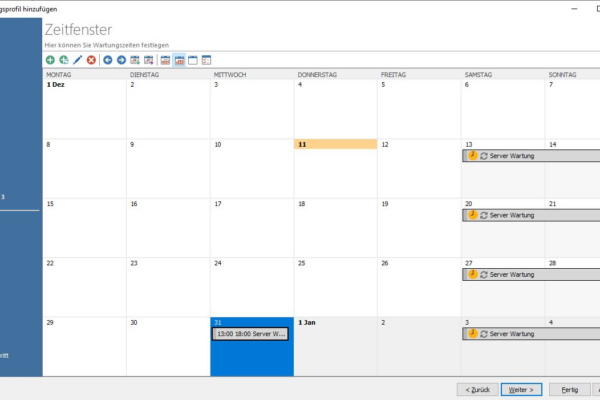Click the 'Fertig' button
Image resolution: width=600 pixels, height=400 pixels.
569,389
